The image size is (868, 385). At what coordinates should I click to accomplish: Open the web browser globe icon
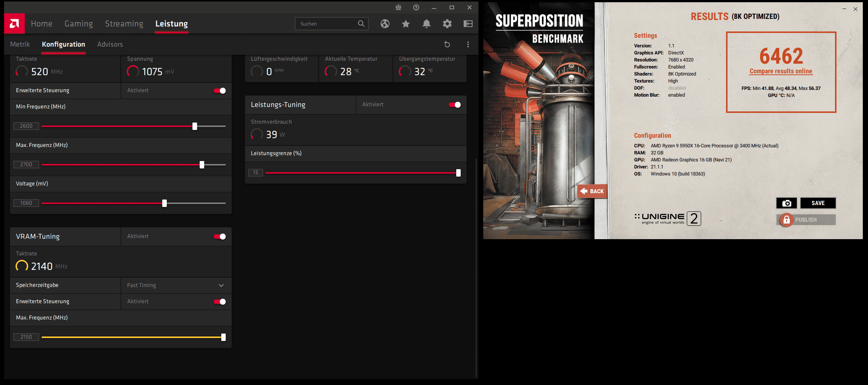(x=385, y=24)
